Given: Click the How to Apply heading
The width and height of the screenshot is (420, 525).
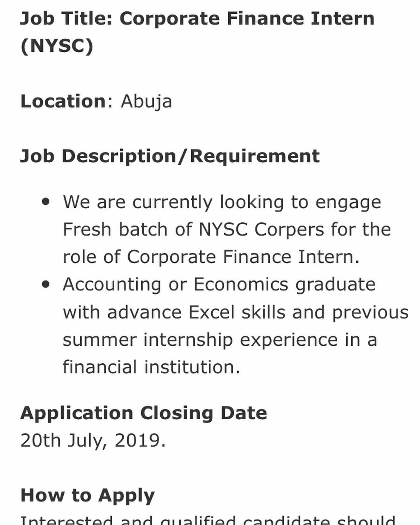Looking at the screenshot, I should (x=87, y=496).
